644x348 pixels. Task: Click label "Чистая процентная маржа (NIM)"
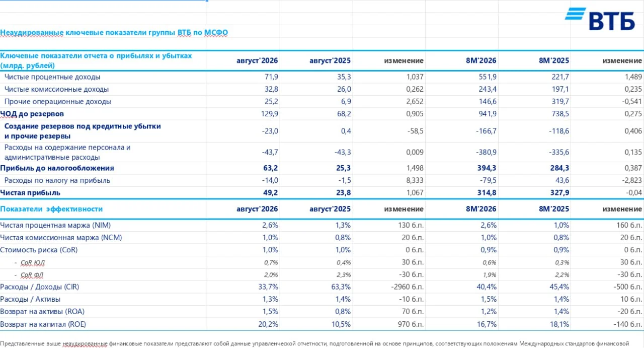[56, 225]
